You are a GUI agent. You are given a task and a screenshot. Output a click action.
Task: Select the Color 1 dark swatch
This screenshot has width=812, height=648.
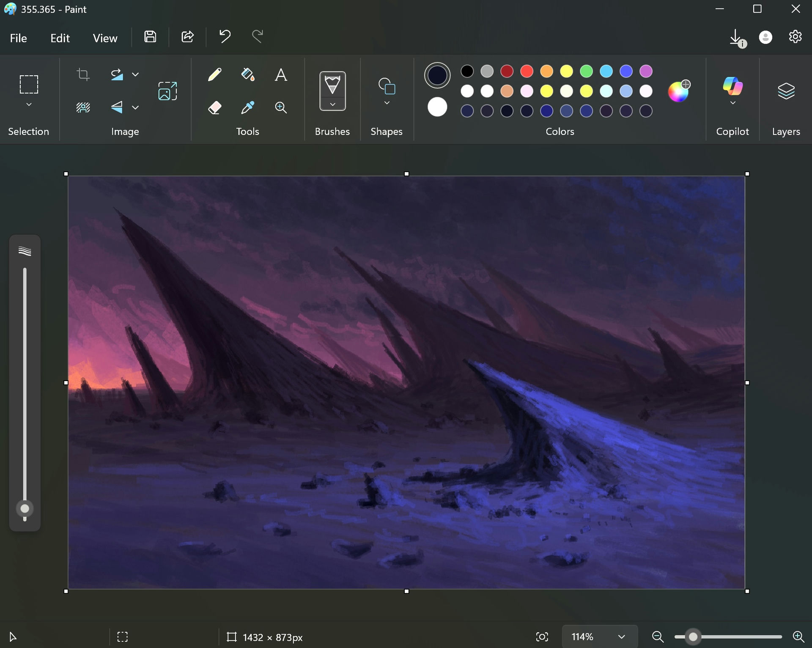(x=437, y=75)
